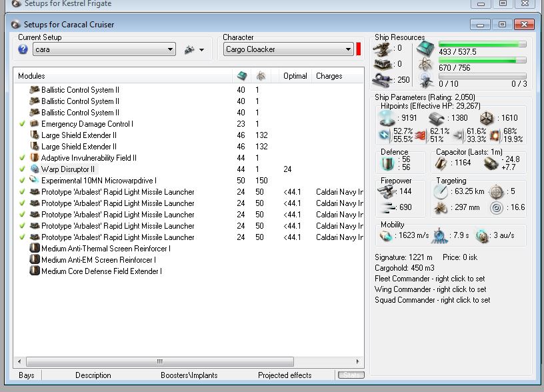
Task: Toggle checkmark of third Arbalest missile launcher
Action: [22, 215]
